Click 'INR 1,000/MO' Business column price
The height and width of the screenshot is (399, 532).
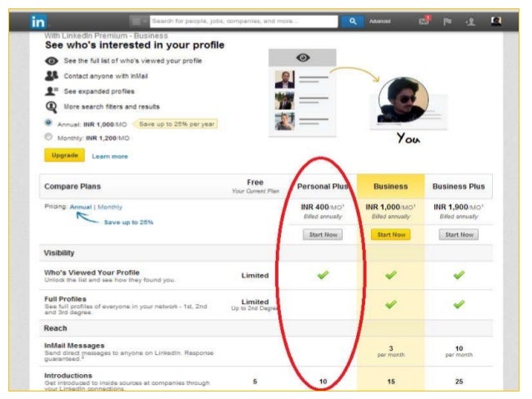coord(390,207)
